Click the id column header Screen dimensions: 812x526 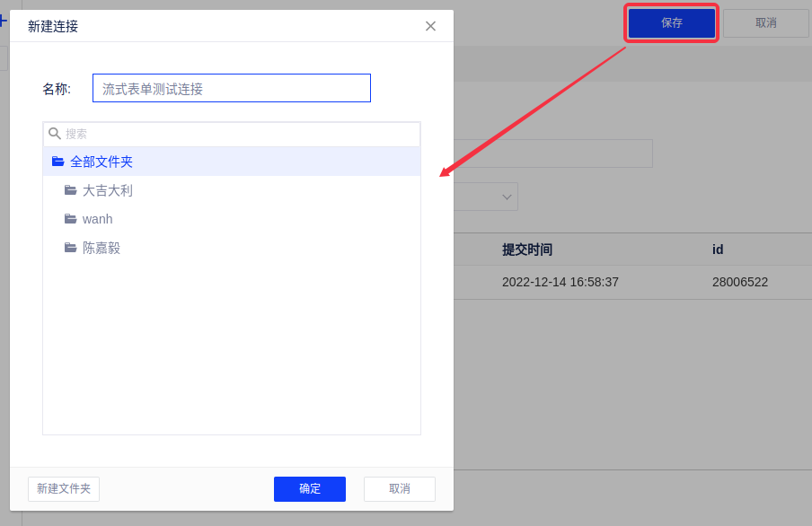(x=718, y=250)
